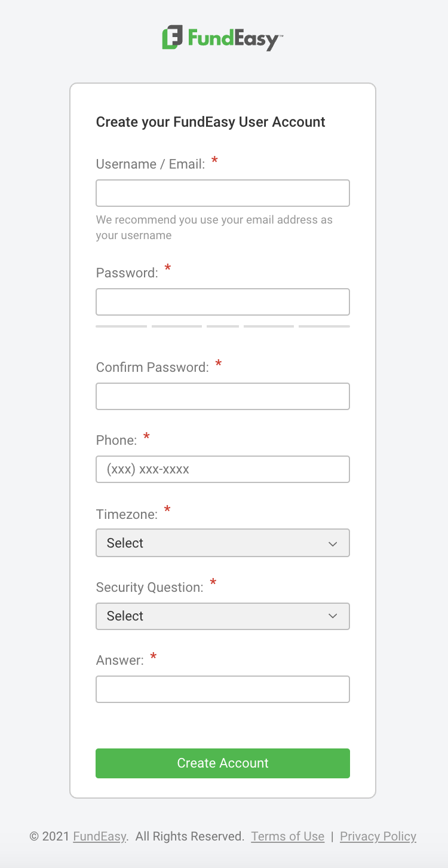This screenshot has height=868, width=448.
Task: Open the Privacy Policy link
Action: pos(378,836)
